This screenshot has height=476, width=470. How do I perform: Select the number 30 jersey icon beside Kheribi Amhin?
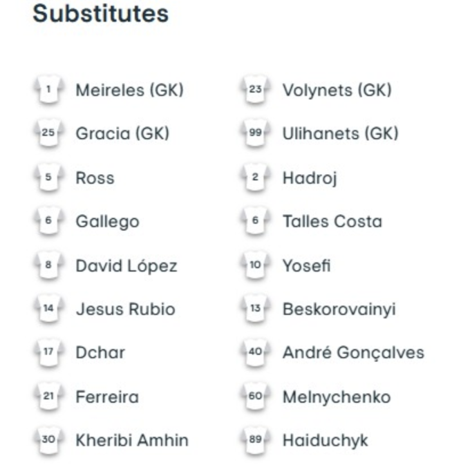coord(48,441)
